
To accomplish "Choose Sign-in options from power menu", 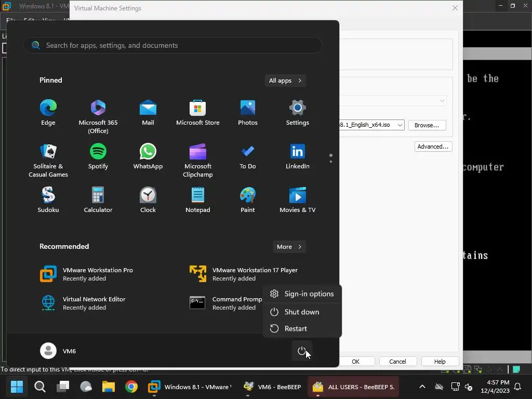I will point(302,294).
